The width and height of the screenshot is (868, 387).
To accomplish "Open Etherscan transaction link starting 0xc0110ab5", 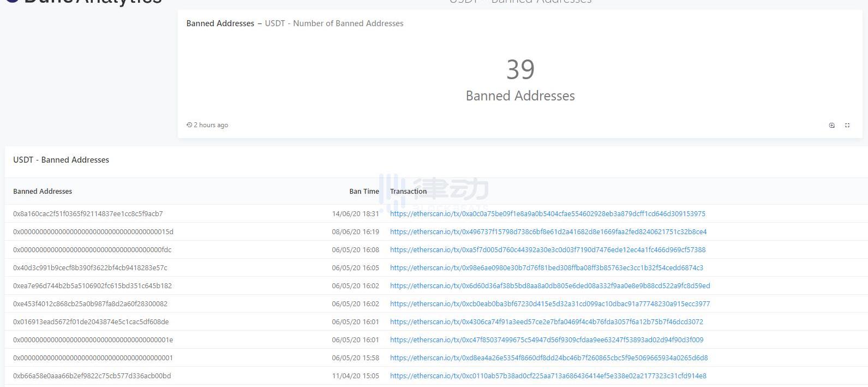I will (x=548, y=376).
